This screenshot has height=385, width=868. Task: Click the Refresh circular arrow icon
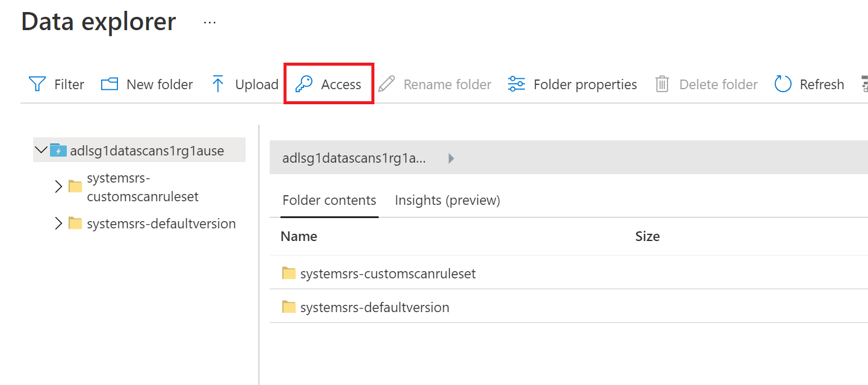pos(783,84)
